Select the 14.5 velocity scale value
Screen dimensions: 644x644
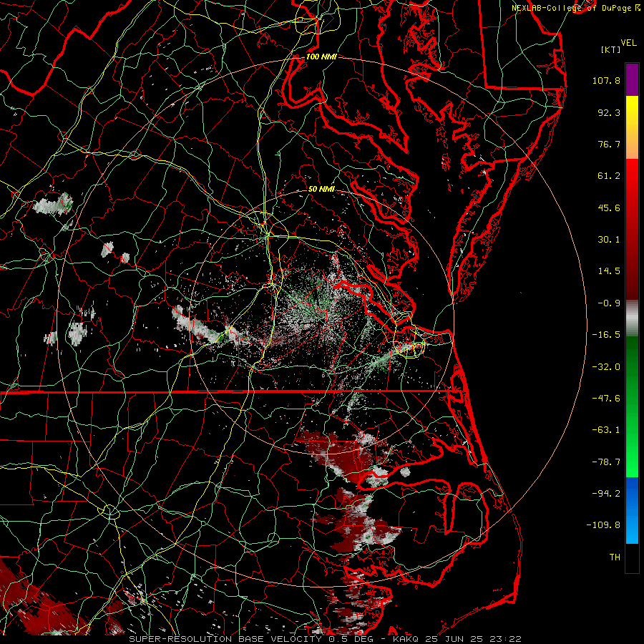pos(609,271)
